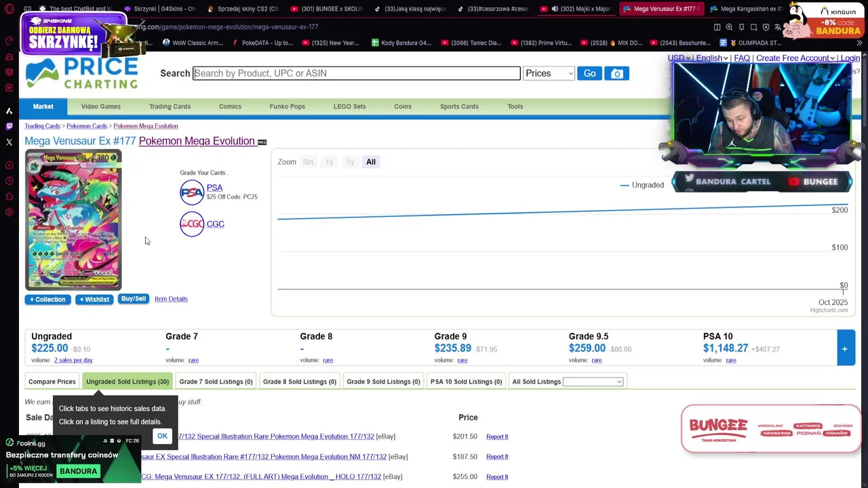Open the Funko Pops menu

288,106
